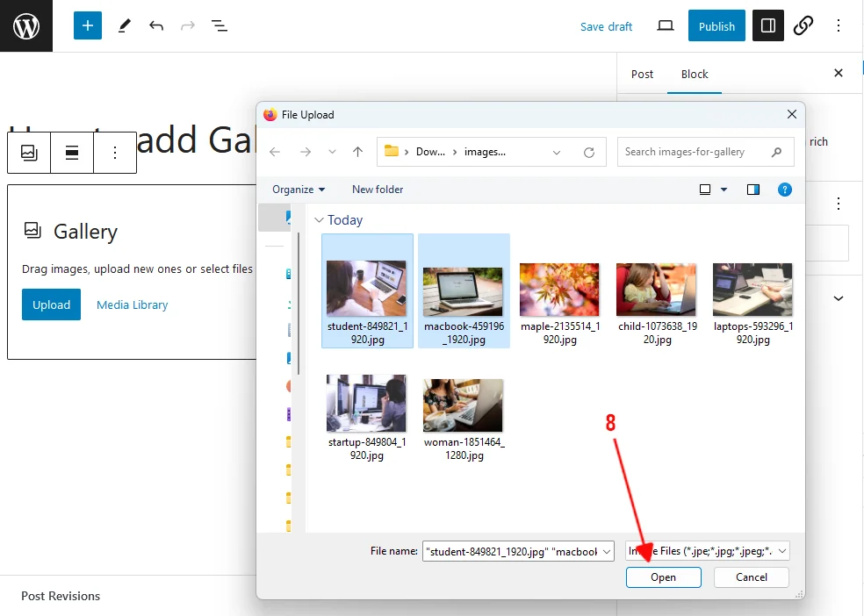Screen dimensions: 864x616
Task: Toggle the settings sidebar icon
Action: (x=768, y=26)
